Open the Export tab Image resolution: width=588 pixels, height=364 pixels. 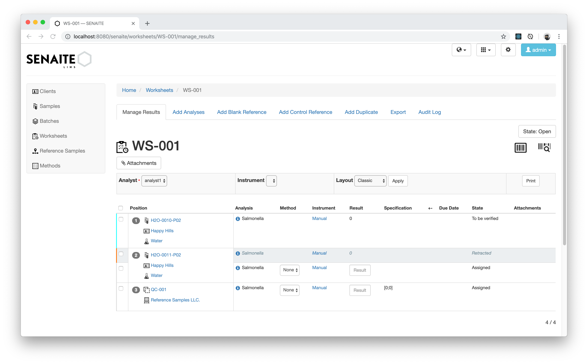(398, 112)
